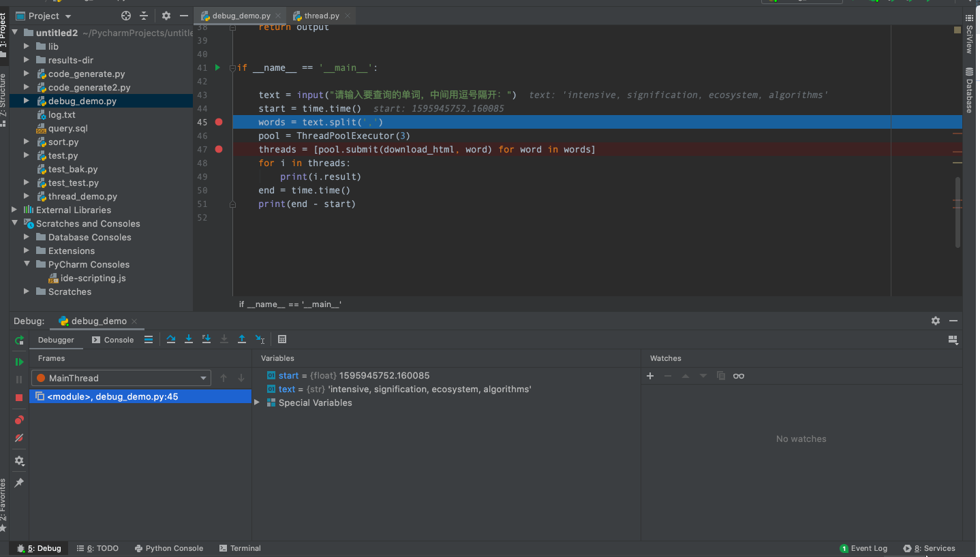Rerun debug_demo with the green rerun icon
This screenshot has width=980, height=557.
click(19, 340)
